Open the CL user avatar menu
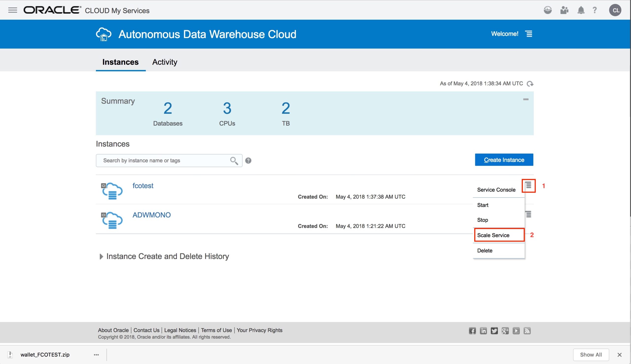 [x=615, y=10]
